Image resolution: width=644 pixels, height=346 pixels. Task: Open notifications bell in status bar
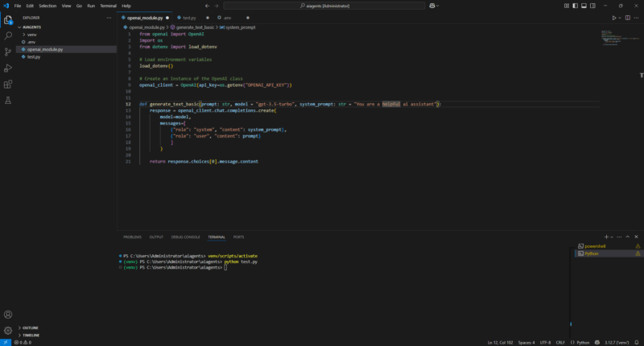[x=637, y=342]
